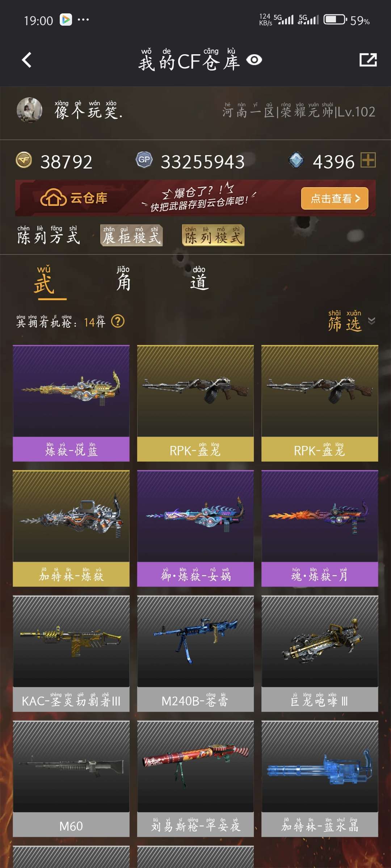This screenshot has height=868, width=391.
Task: Open the share export icon
Action: (368, 60)
